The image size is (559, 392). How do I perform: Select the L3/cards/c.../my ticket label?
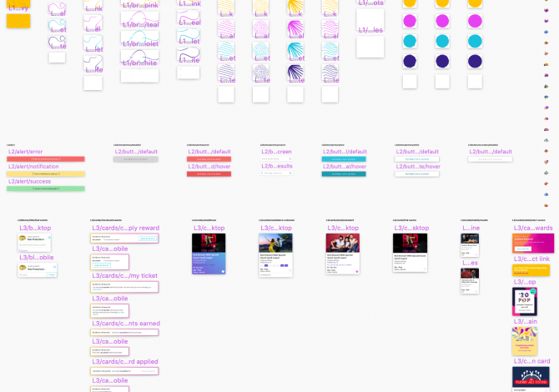(125, 275)
